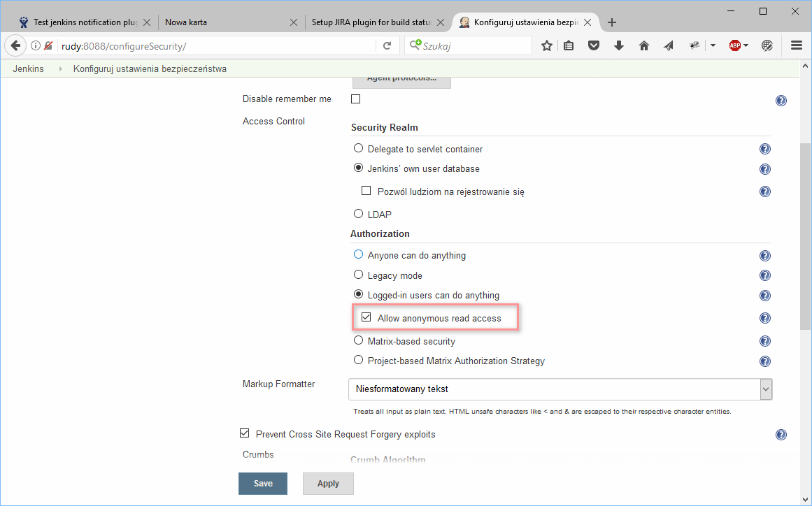Viewport: 812px width, 506px height.
Task: Click the Jenkins breadcrumb link
Action: click(28, 68)
